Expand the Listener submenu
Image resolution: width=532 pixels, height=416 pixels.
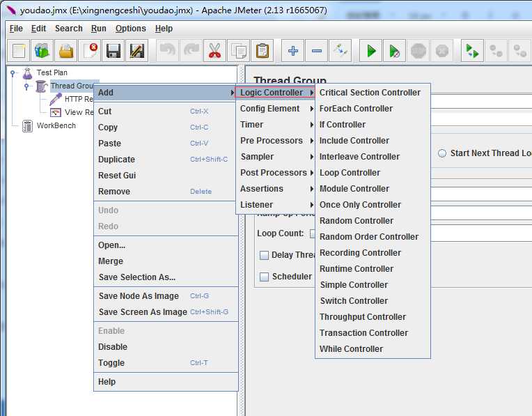(276, 205)
